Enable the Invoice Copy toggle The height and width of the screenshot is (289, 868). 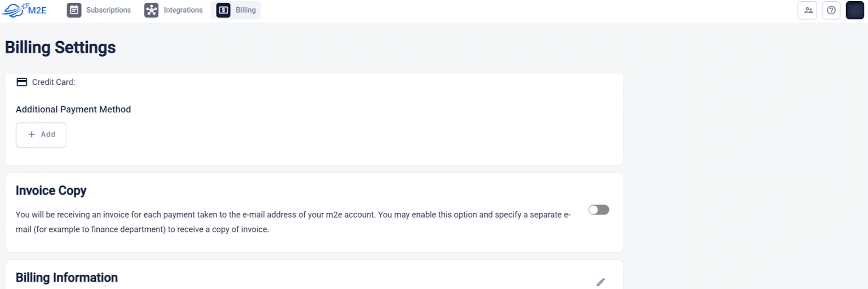(x=598, y=210)
